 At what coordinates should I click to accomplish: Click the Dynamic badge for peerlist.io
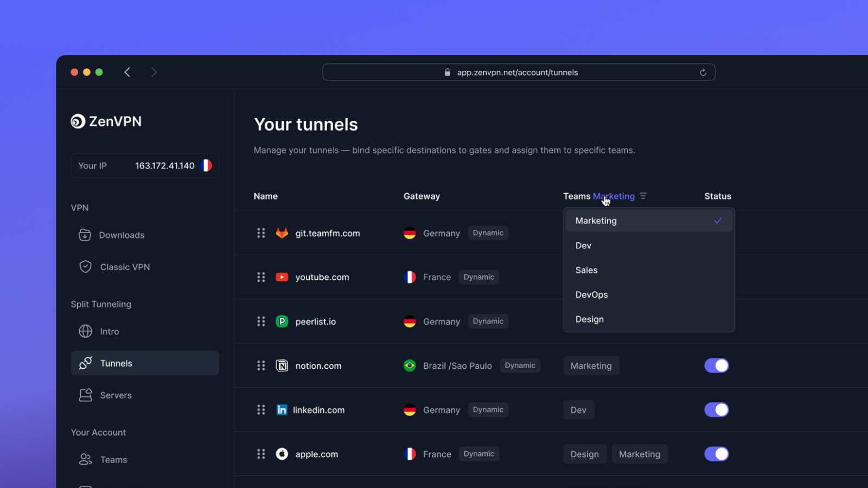(488, 322)
